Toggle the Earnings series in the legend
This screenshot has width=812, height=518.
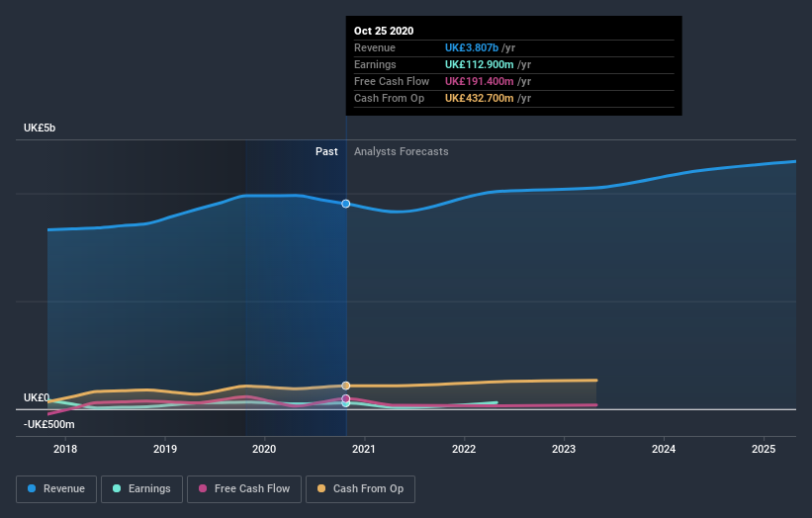pyautogui.click(x=141, y=489)
